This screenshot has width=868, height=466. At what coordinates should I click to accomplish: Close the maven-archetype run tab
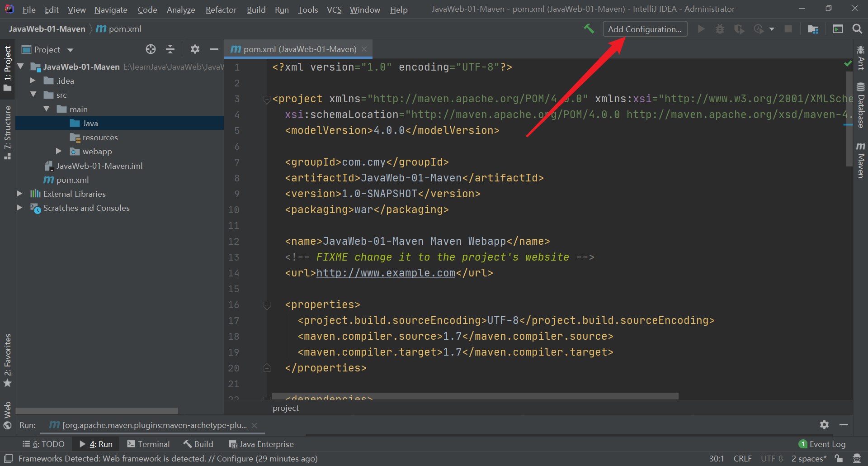click(254, 425)
